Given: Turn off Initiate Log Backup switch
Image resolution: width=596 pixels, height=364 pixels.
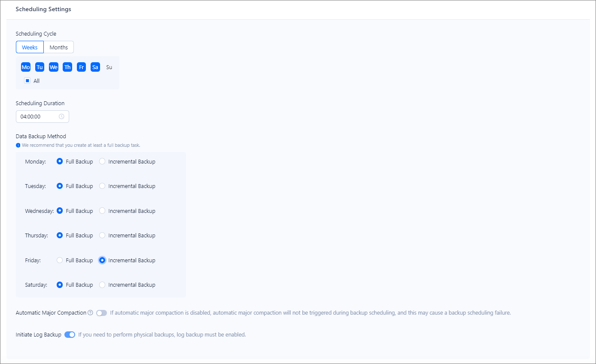Looking at the screenshot, I should [70, 335].
